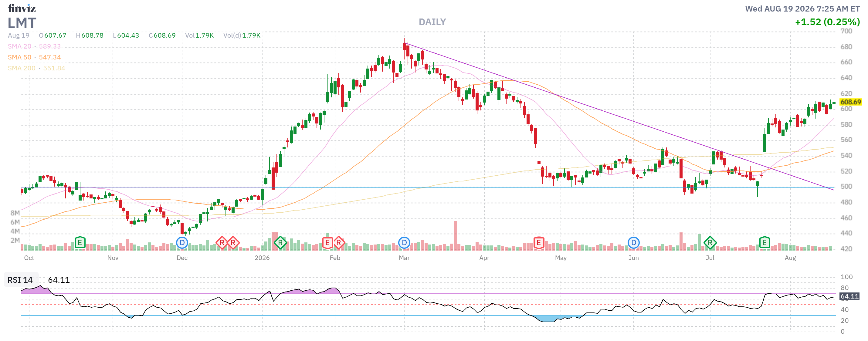Image resolution: width=868 pixels, height=341 pixels.
Task: Click the Wed AUG 19 2026 timestamp
Action: point(802,8)
